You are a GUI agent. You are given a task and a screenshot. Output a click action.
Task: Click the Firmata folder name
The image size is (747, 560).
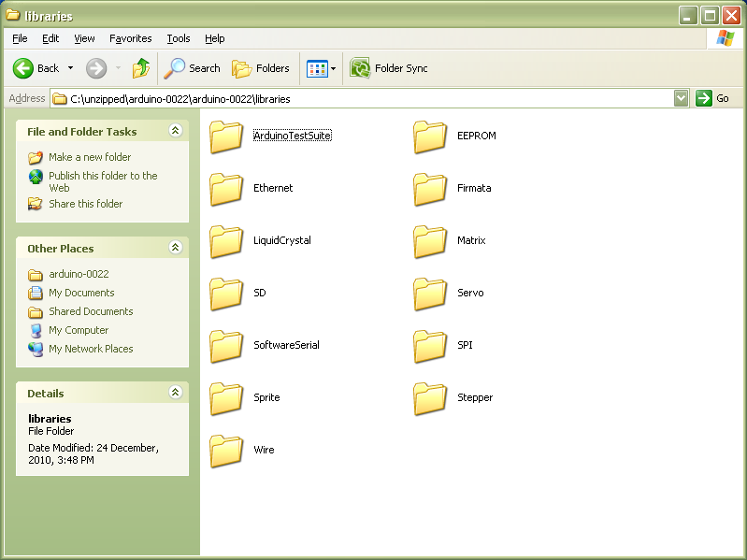point(474,188)
